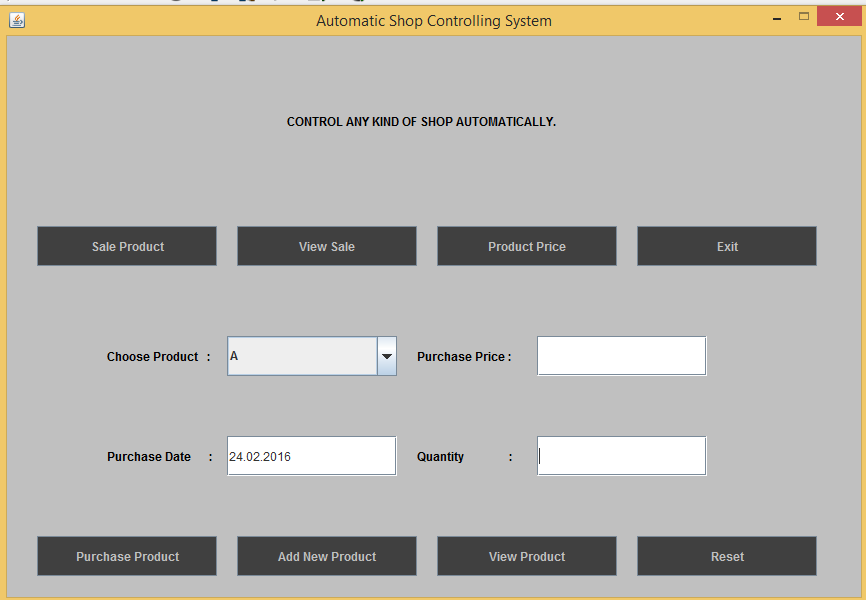The width and height of the screenshot is (866, 600).
Task: Reset the form fields
Action: [726, 556]
